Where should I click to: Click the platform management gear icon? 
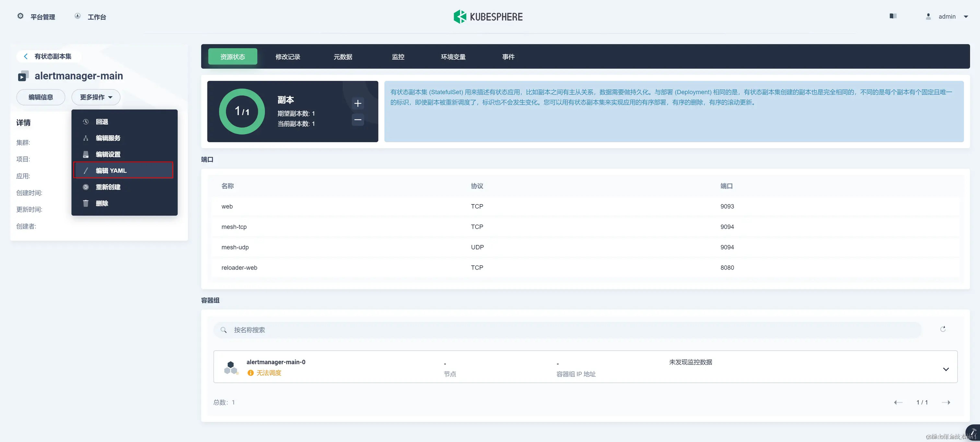point(20,16)
